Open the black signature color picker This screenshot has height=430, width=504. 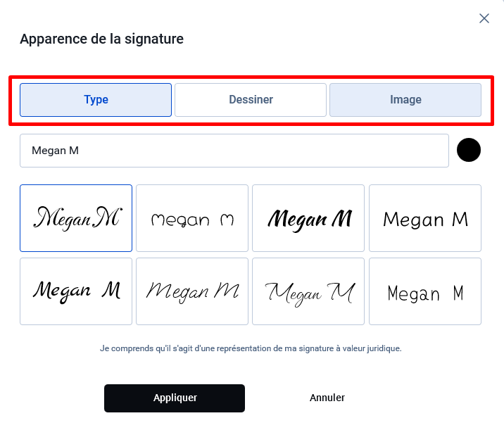tap(469, 150)
